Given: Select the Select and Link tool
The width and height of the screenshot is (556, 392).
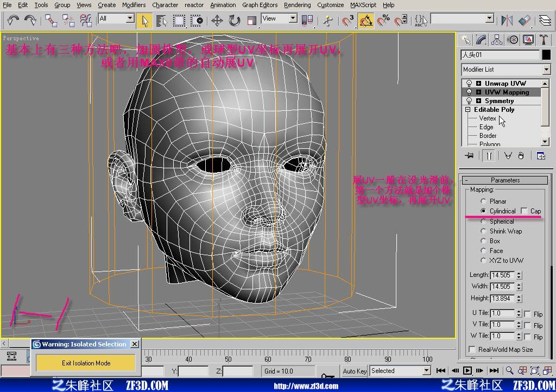Looking at the screenshot, I should click(51, 20).
